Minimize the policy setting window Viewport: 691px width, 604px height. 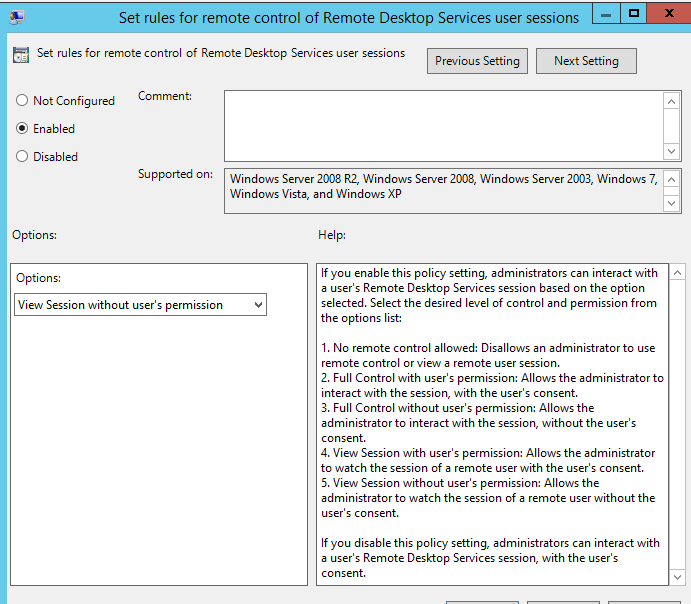[x=605, y=13]
